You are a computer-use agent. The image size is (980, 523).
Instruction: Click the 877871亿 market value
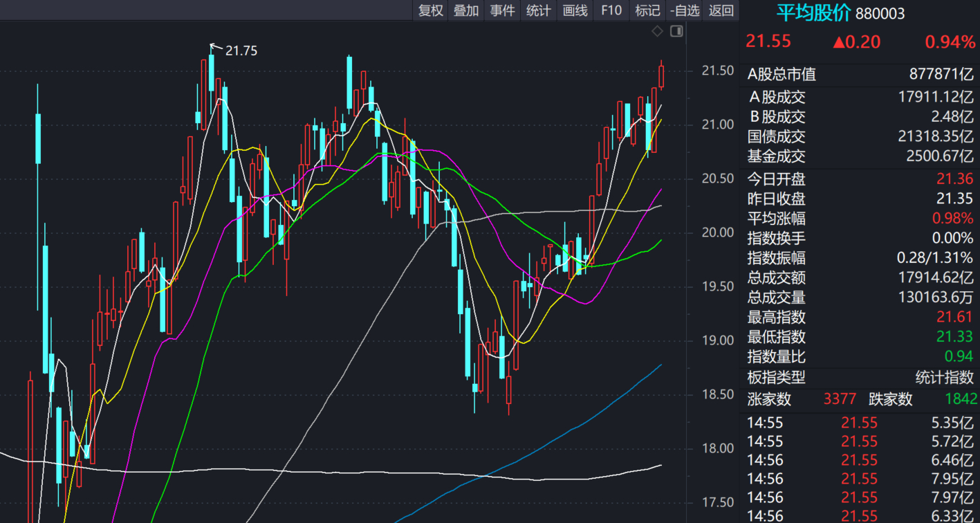tap(941, 75)
